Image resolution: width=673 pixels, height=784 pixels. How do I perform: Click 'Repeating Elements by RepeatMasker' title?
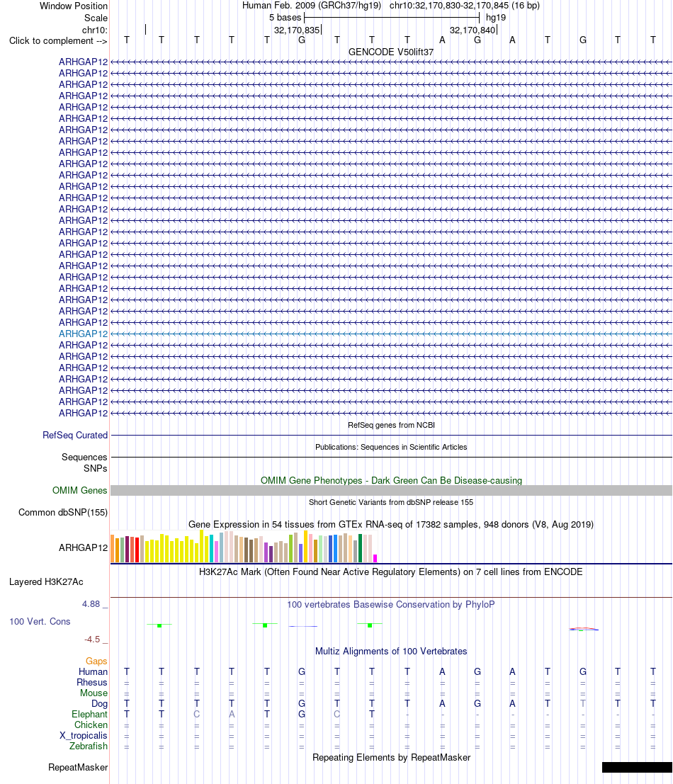click(391, 758)
